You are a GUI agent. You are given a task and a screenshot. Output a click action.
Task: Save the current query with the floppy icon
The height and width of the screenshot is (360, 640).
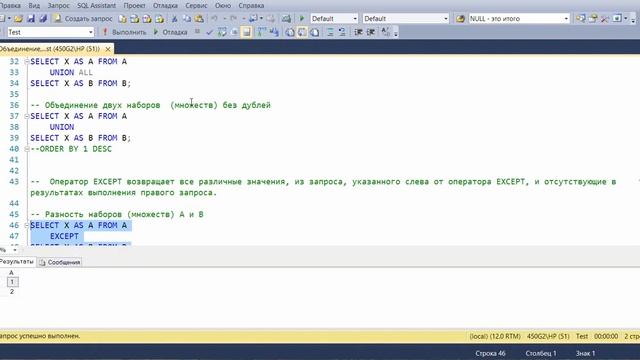point(31,19)
